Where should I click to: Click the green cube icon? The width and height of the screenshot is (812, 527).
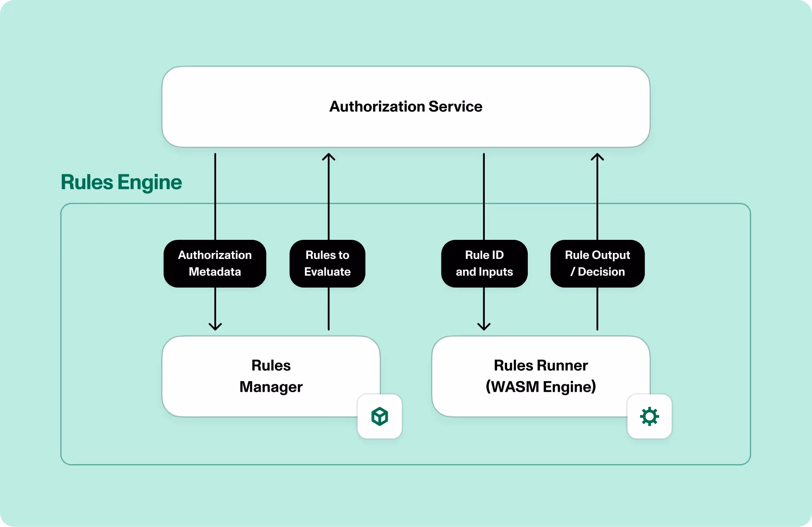pos(379,416)
